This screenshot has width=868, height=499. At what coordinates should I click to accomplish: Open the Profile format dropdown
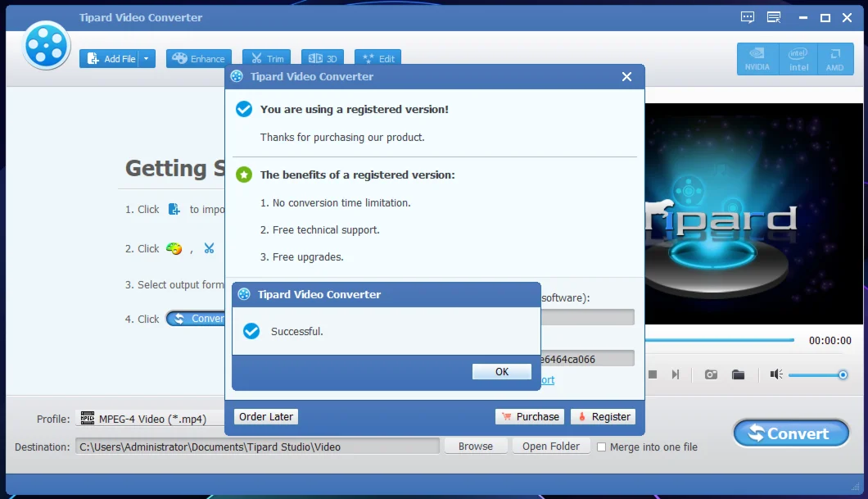(x=151, y=419)
